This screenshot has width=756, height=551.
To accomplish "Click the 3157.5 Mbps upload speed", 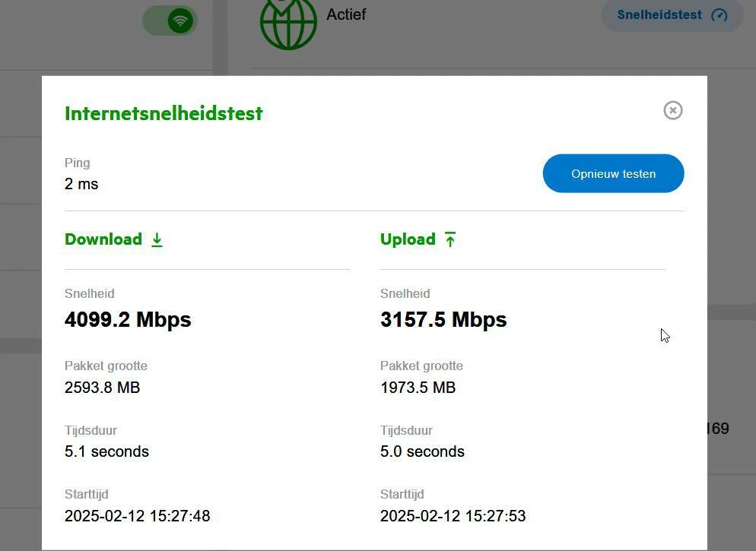I will tap(443, 319).
